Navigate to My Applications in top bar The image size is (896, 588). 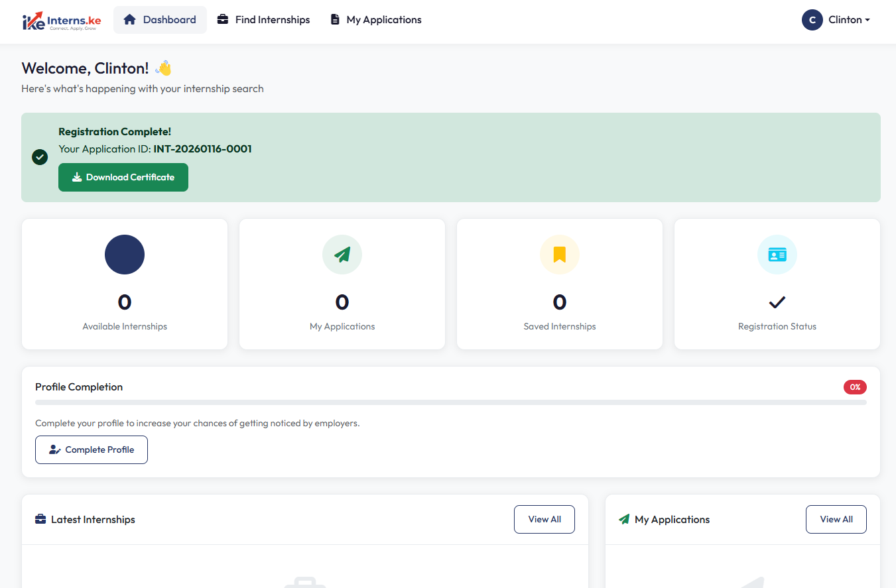[376, 20]
